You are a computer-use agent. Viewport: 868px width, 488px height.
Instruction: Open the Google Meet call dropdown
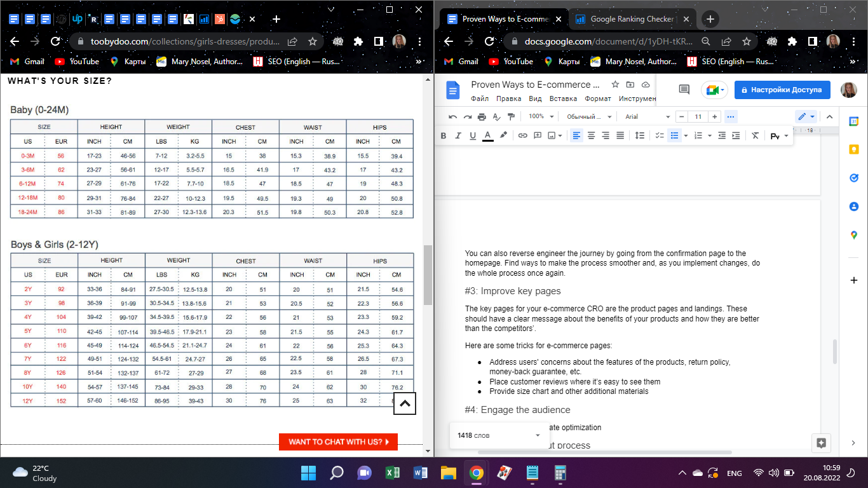[x=714, y=90]
